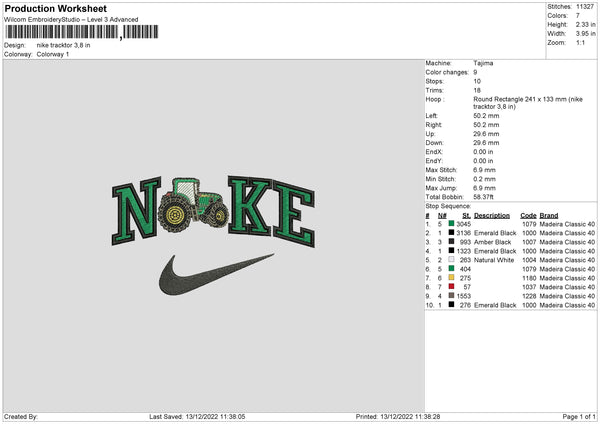Click the Zoom value '1:1'
Viewport: 600px width, 424px height.
[x=580, y=42]
